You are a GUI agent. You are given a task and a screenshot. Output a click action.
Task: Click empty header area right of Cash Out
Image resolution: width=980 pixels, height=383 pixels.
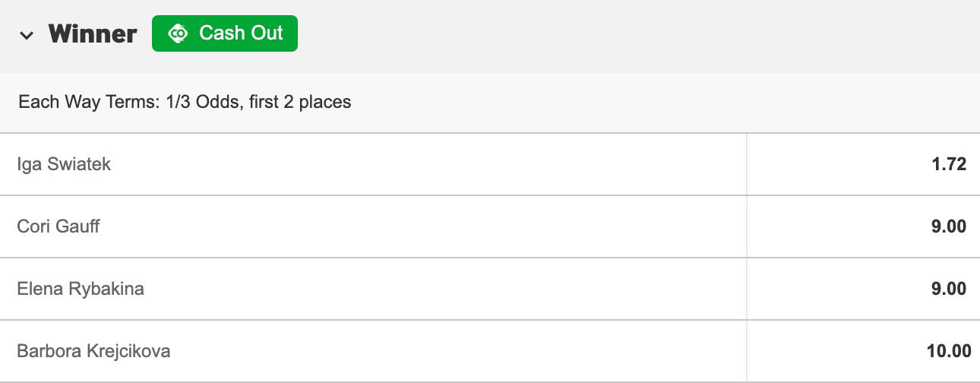click(x=638, y=35)
